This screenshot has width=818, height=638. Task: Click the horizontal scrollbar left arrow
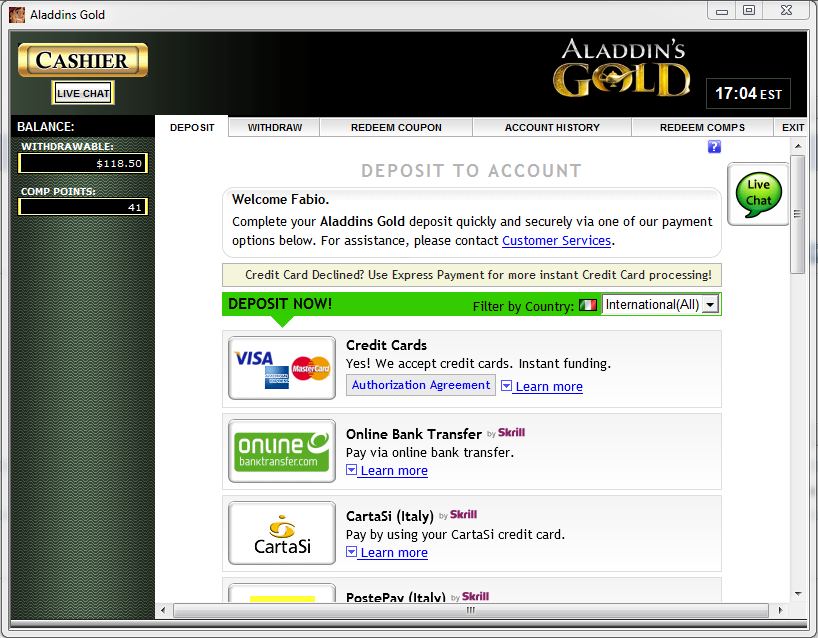pyautogui.click(x=163, y=610)
